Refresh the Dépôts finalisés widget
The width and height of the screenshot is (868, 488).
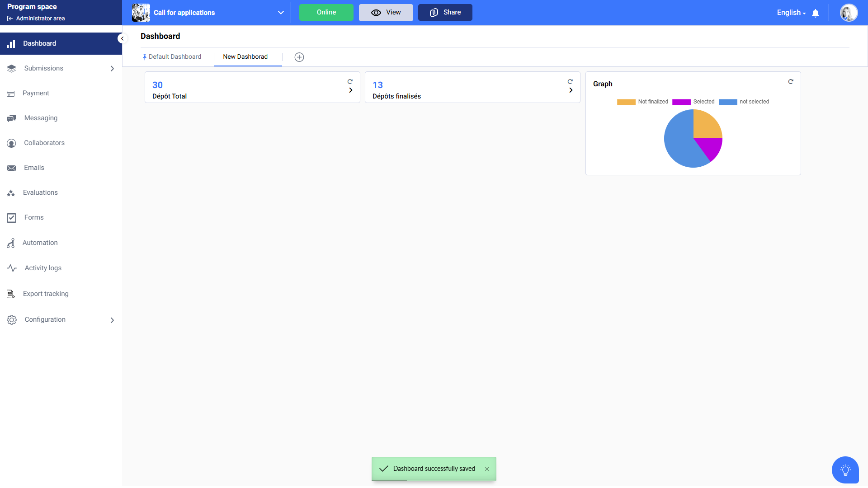(x=570, y=82)
